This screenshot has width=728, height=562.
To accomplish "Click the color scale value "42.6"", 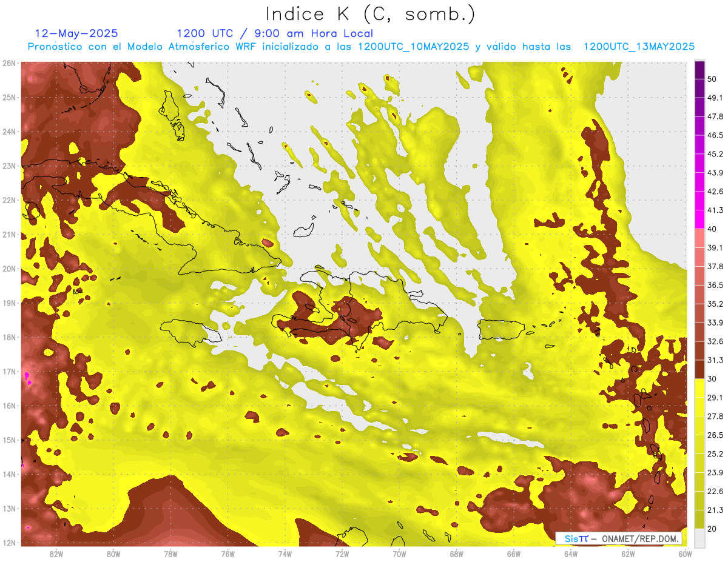I will coord(715,192).
